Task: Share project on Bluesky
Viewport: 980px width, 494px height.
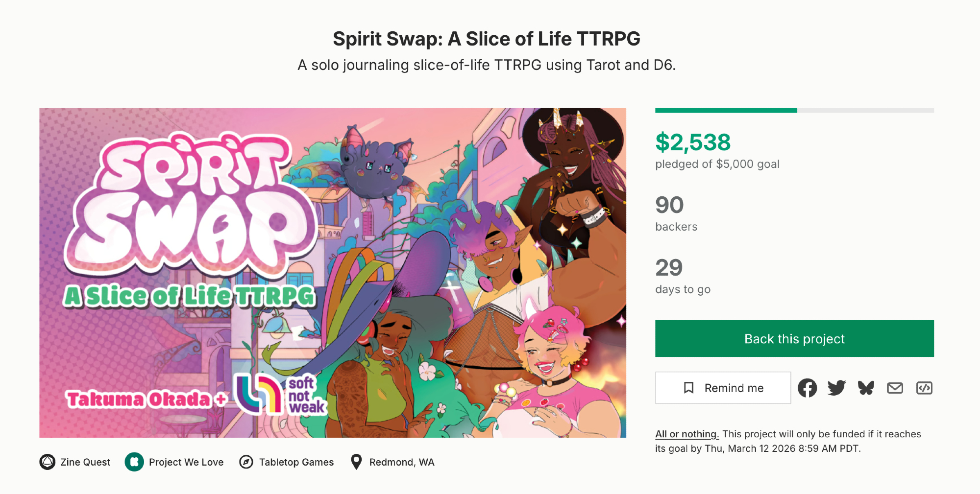Action: click(x=866, y=388)
